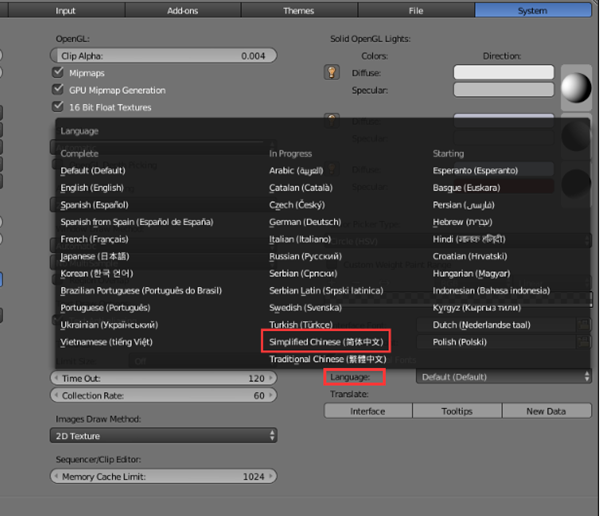
Task: Open the Add-ons tab
Action: (183, 10)
